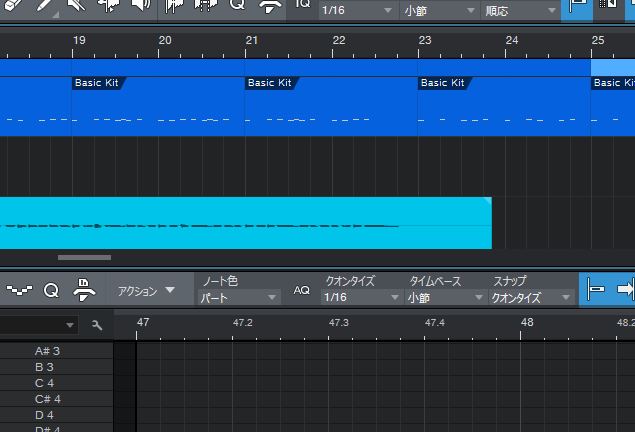Click the editor Q quantize icon
The width and height of the screenshot is (635, 432).
pos(51,290)
